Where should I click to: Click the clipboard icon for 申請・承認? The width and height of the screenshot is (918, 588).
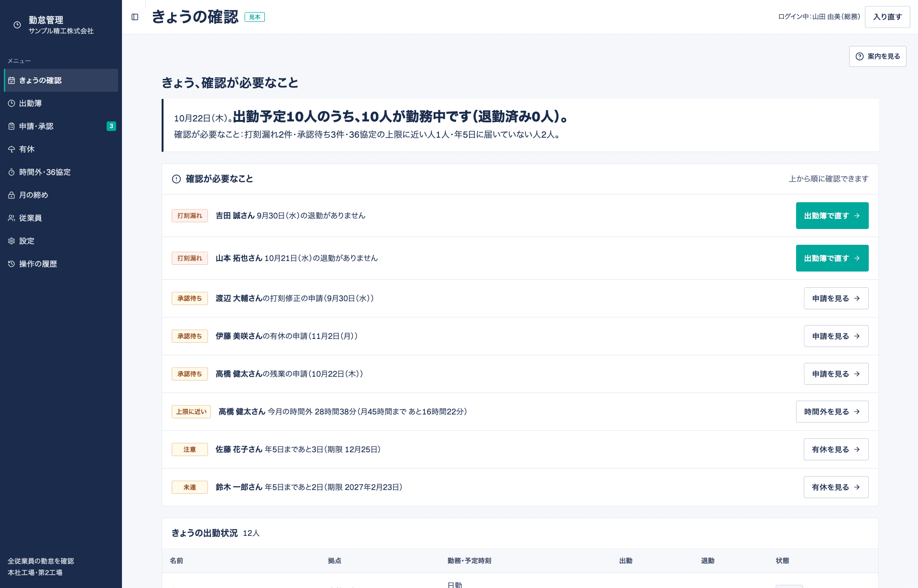11,126
